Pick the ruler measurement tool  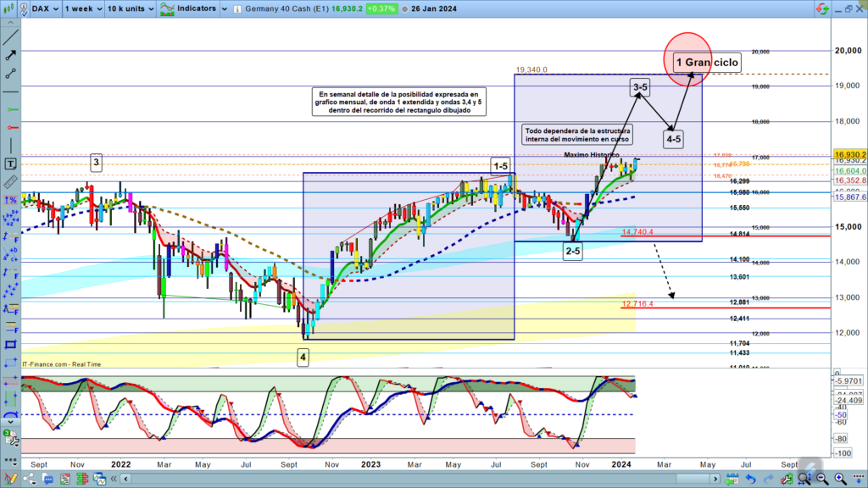(x=10, y=182)
